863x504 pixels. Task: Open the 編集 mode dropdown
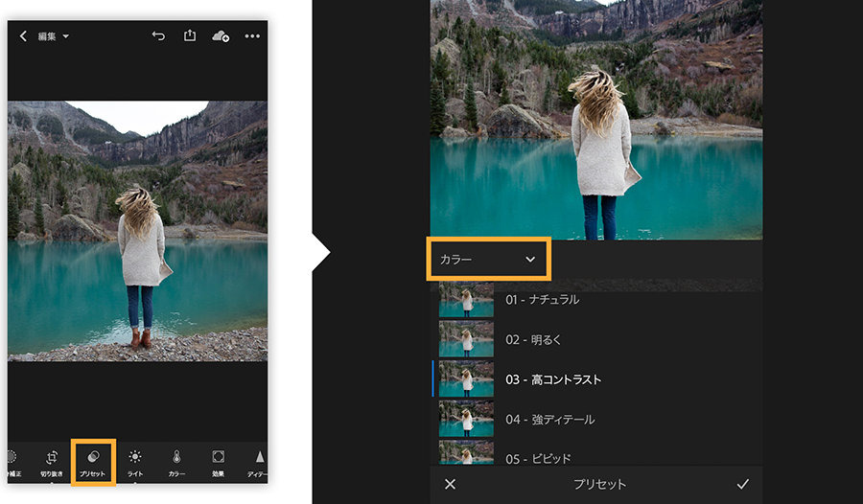(x=54, y=36)
